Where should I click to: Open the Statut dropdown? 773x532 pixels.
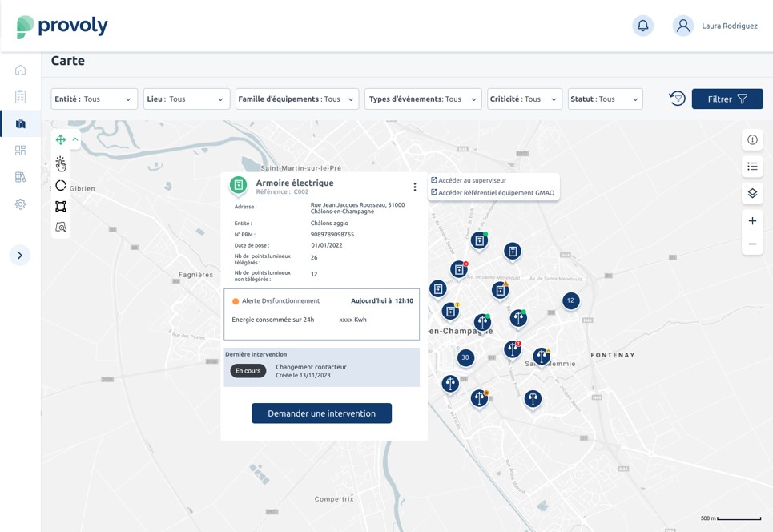point(606,99)
